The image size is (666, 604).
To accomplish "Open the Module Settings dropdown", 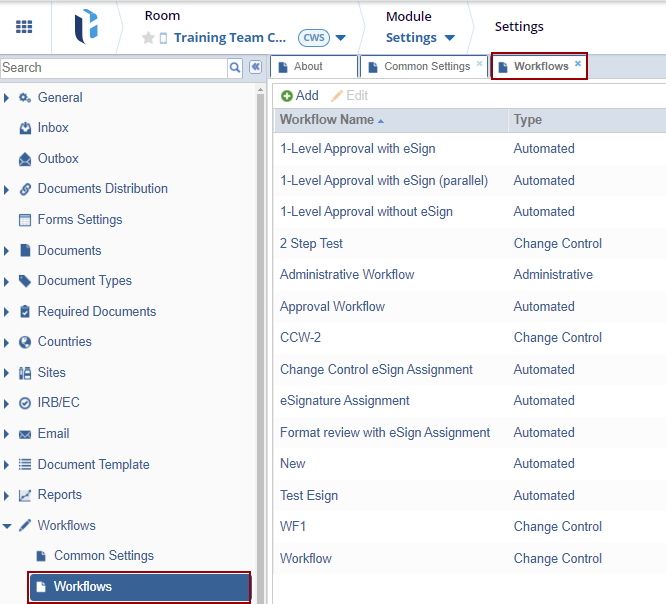I will [x=449, y=38].
